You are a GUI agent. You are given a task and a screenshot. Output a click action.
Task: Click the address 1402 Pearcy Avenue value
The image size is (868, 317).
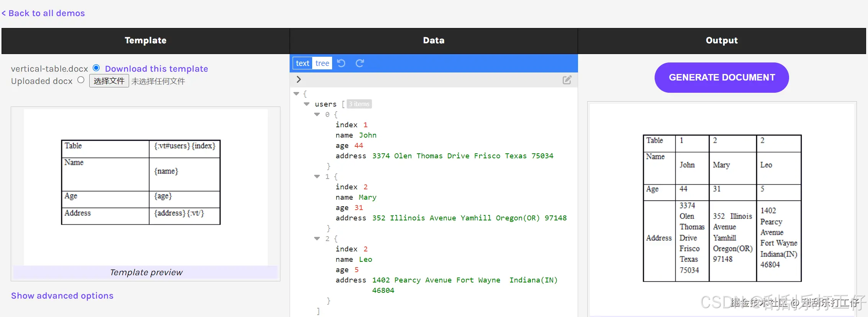coord(465,285)
